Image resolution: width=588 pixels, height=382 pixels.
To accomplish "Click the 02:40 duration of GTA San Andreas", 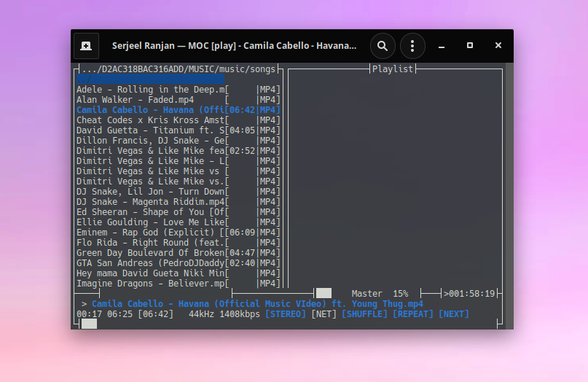I will point(242,263).
